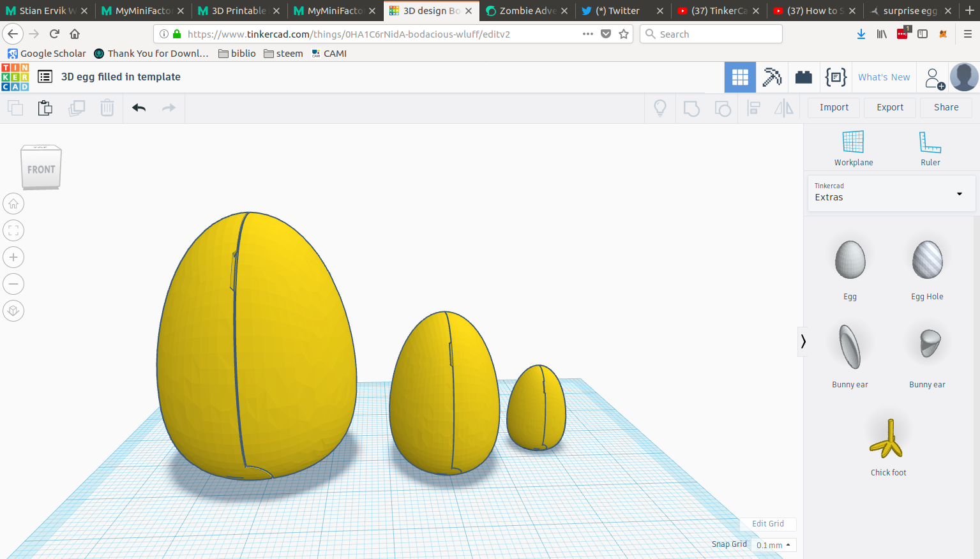This screenshot has width=980, height=559.
Task: Switch to the Twitter browser tab
Action: coord(617,11)
